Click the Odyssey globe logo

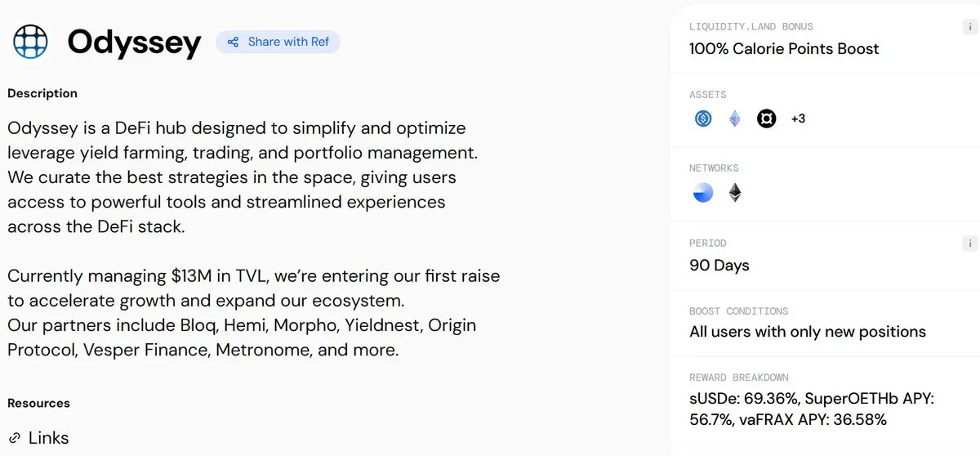pos(30,41)
